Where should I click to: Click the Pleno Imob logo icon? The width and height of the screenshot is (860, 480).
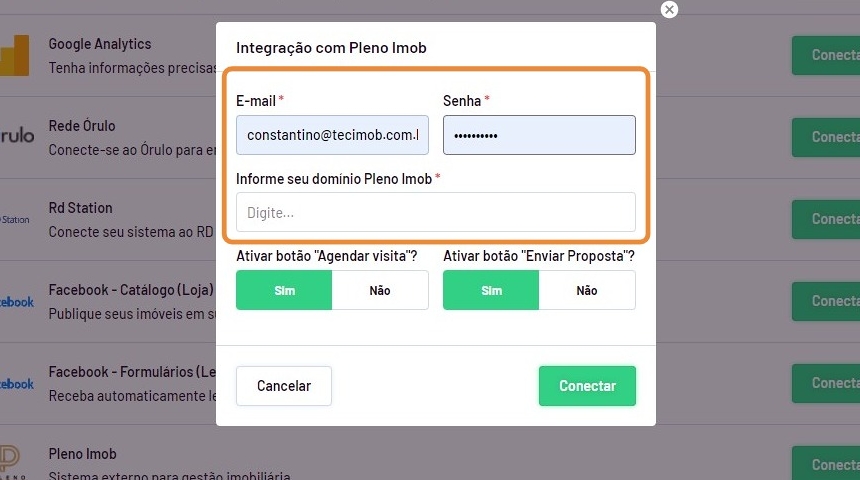pyautogui.click(x=12, y=462)
